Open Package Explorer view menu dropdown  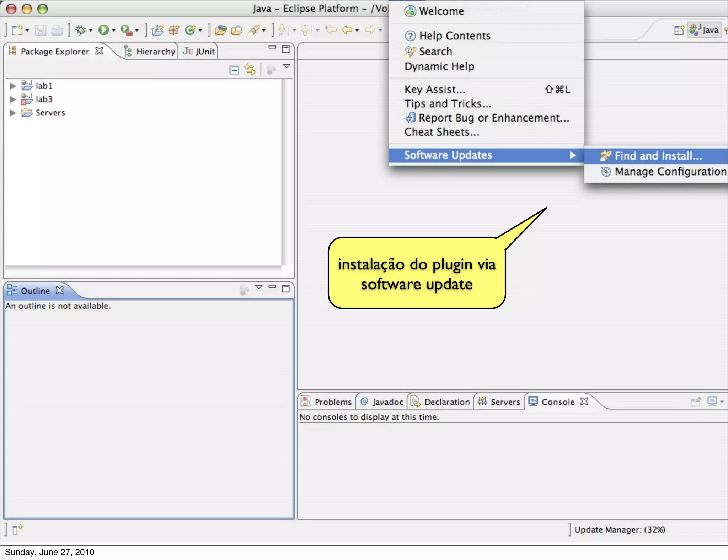coord(287,66)
